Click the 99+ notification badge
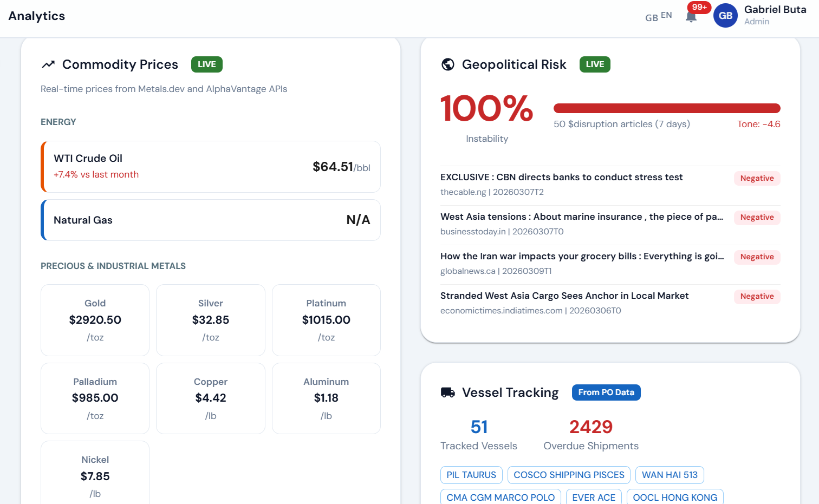This screenshot has width=819, height=504. coord(699,7)
